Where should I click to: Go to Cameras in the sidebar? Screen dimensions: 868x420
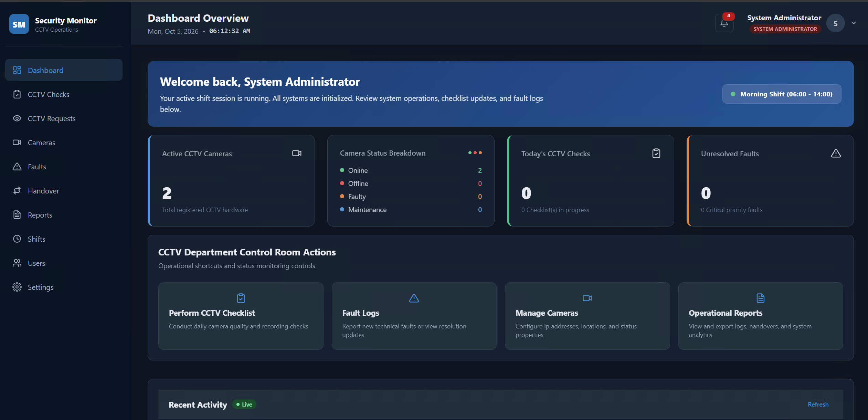64,143
